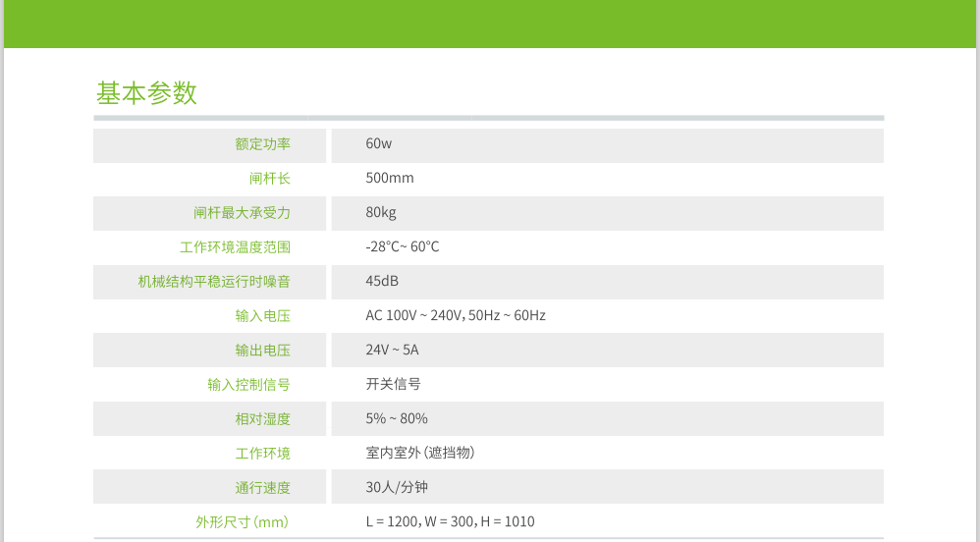This screenshot has width=980, height=542.
Task: Click the green banner at the top
Action: 490,24
